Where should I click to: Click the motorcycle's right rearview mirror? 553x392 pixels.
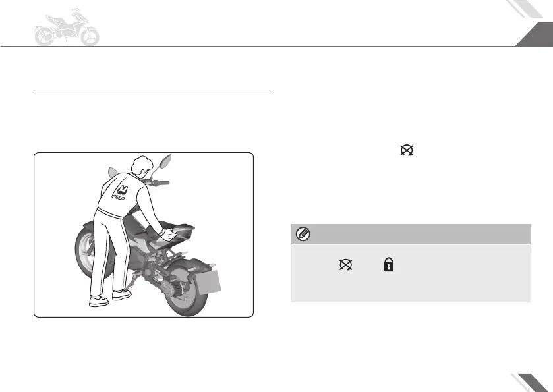coord(165,161)
